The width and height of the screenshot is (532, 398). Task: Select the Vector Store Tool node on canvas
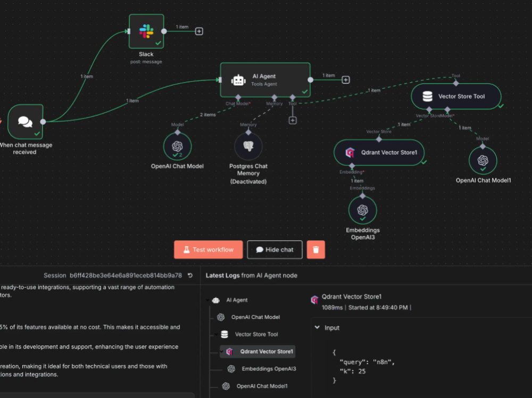pyautogui.click(x=456, y=96)
